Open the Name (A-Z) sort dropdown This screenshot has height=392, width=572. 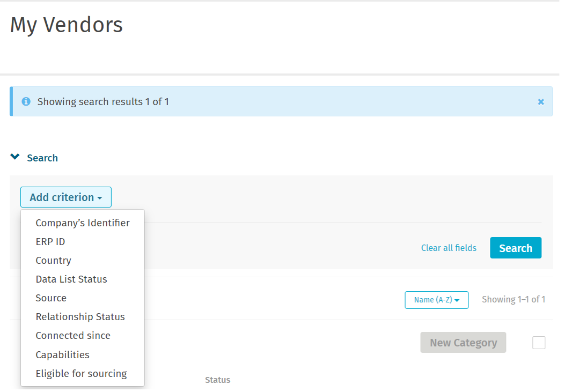coord(436,300)
